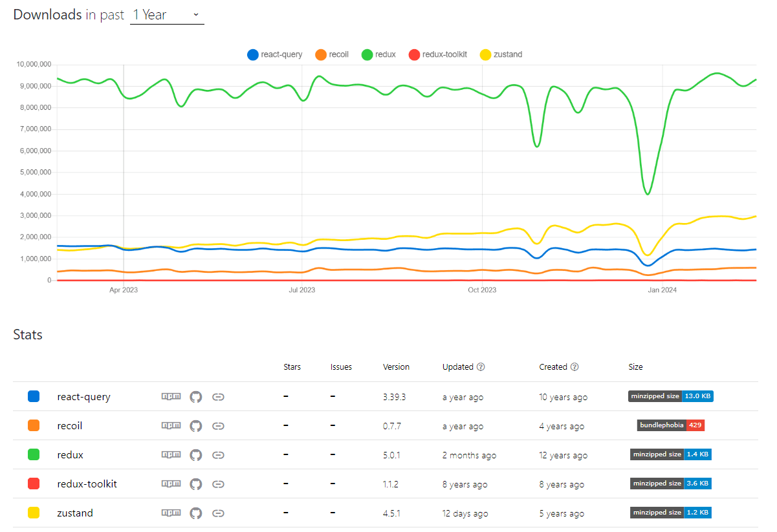Hide the react-query line via legend
This screenshot has height=532, width=777.
[x=274, y=55]
